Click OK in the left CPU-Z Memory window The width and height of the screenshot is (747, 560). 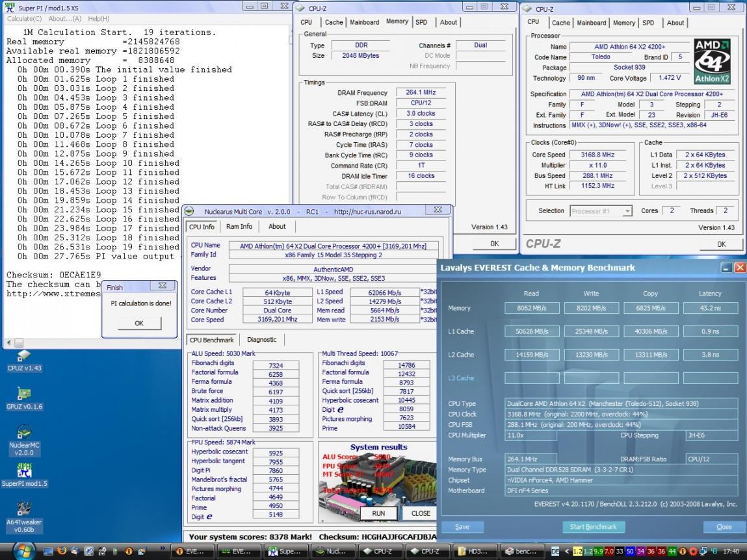[x=495, y=244]
